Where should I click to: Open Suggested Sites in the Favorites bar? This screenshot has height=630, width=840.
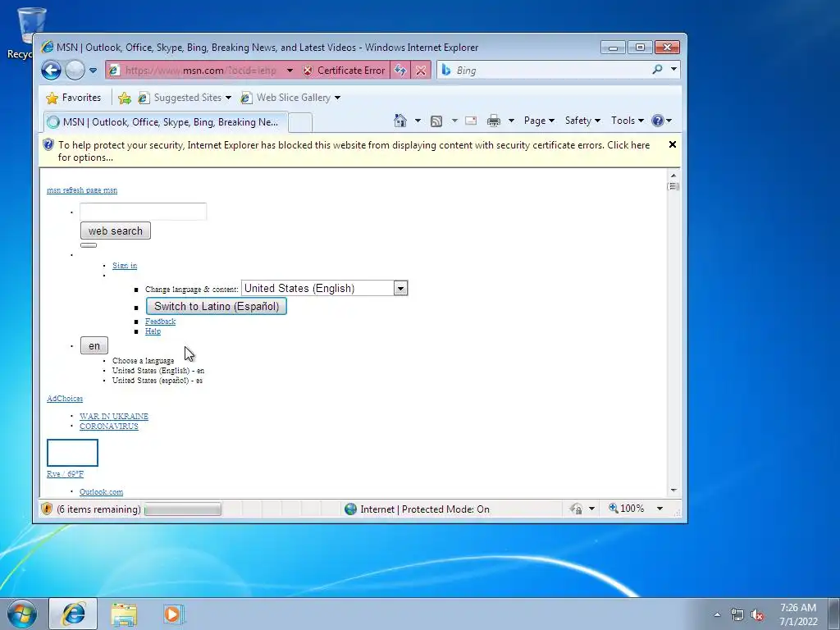pos(185,98)
